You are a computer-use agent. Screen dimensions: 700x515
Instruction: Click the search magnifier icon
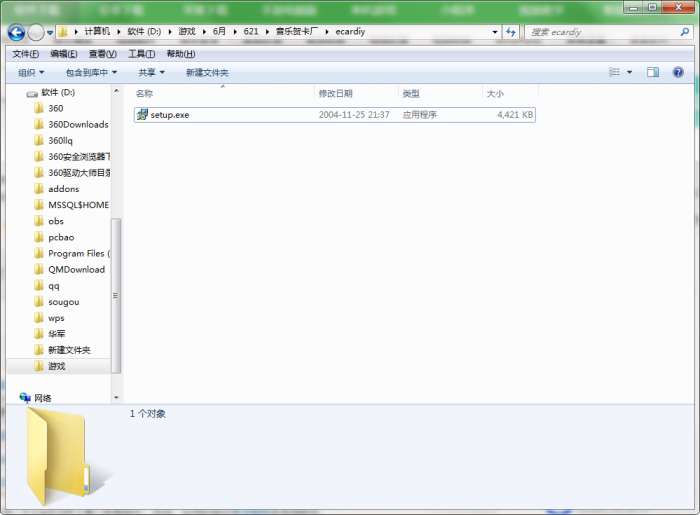684,32
